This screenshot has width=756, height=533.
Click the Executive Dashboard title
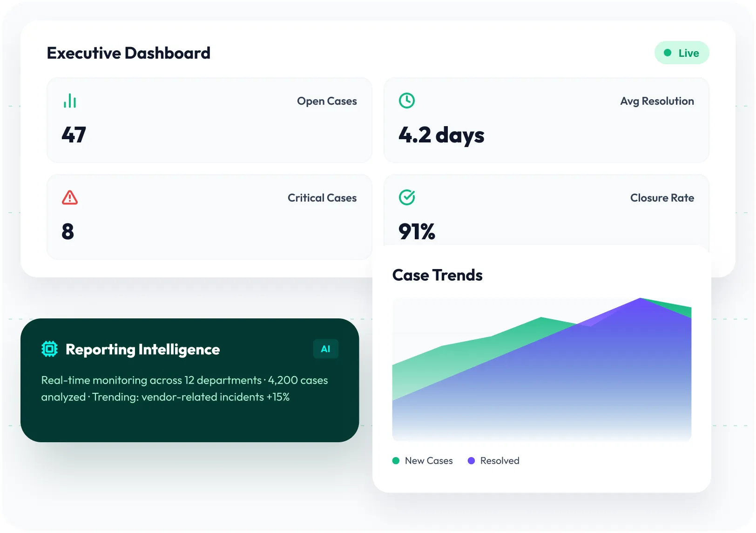(x=128, y=53)
